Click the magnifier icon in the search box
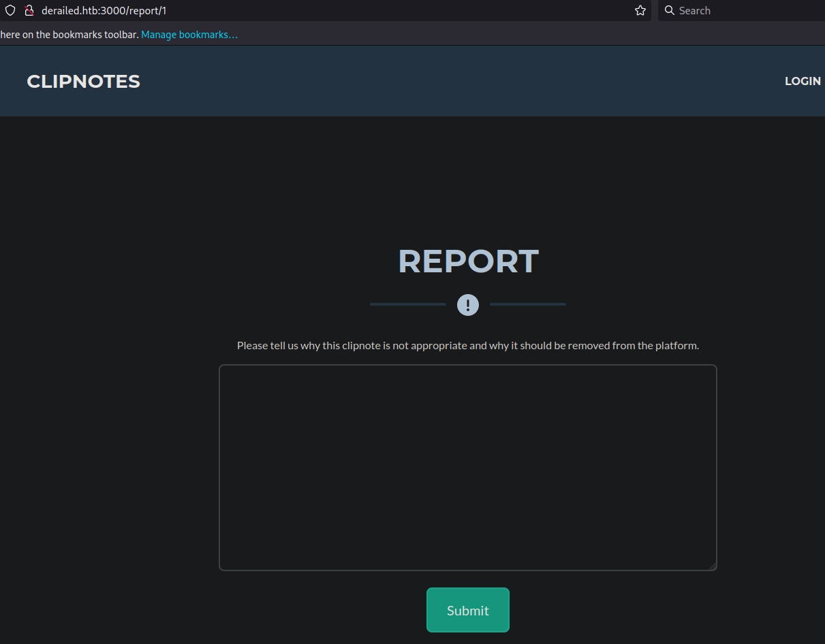 coord(669,10)
